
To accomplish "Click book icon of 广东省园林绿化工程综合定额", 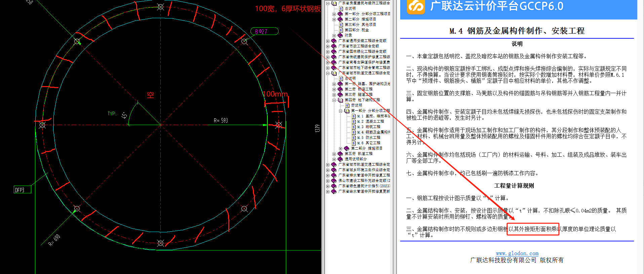I will click(x=334, y=51).
